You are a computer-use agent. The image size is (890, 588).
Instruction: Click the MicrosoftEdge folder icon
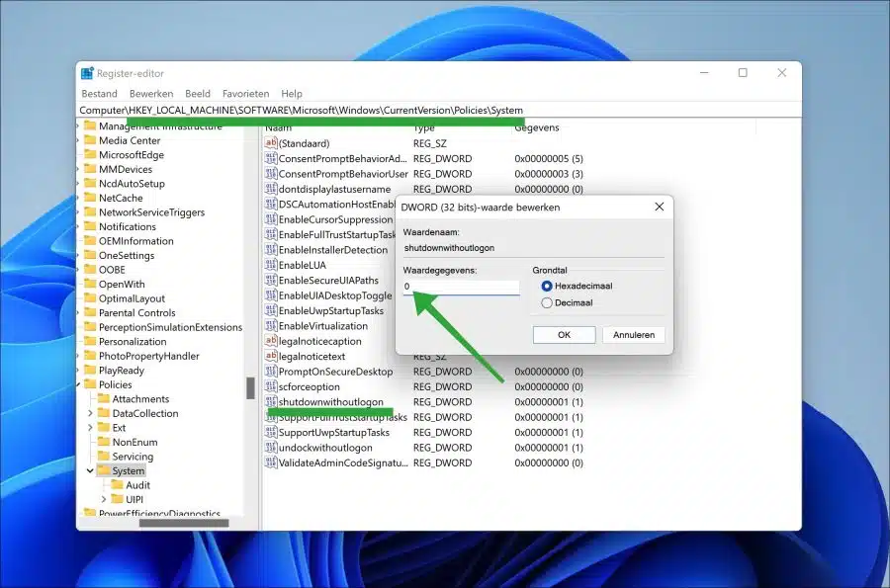pyautogui.click(x=90, y=154)
